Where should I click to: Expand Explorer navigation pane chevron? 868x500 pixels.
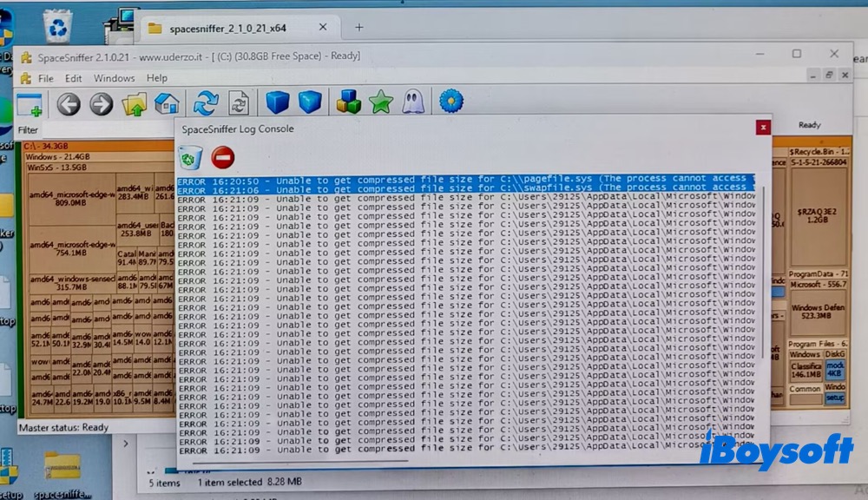tap(126, 444)
